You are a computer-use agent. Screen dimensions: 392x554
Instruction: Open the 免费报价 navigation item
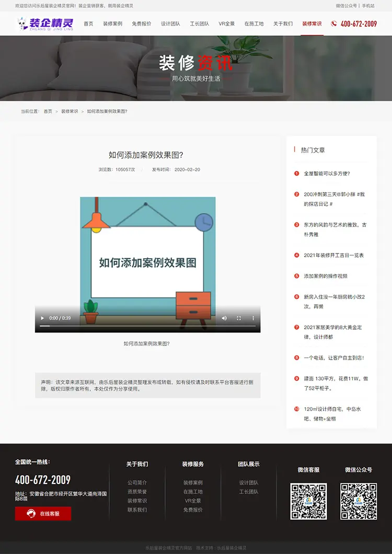(x=141, y=24)
